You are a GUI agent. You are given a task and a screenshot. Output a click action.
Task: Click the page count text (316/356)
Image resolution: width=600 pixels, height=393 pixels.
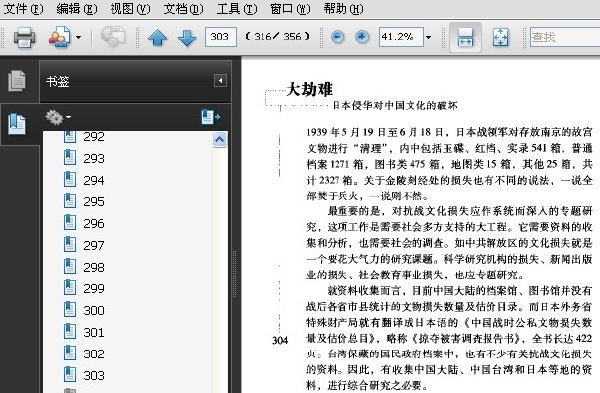pos(278,37)
